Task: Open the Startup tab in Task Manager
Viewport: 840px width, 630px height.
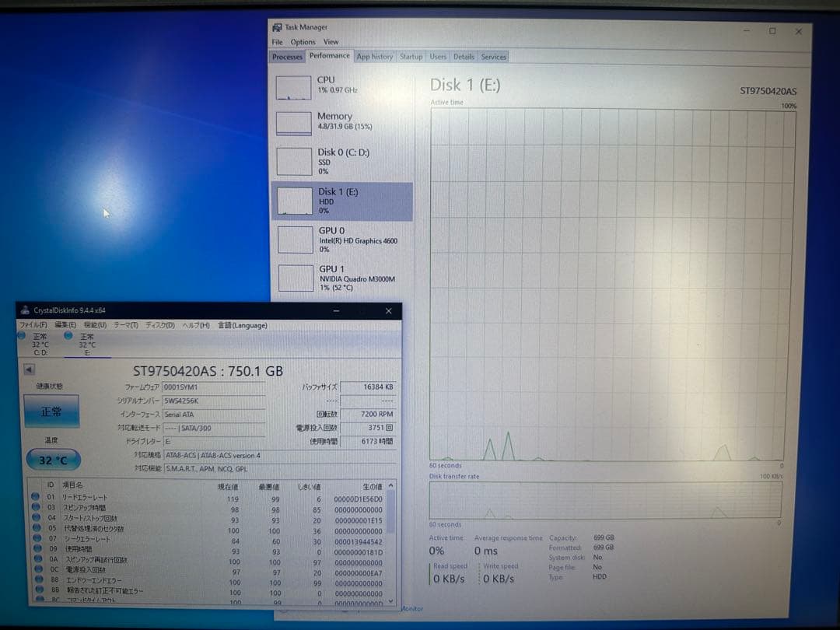Action: 411,56
